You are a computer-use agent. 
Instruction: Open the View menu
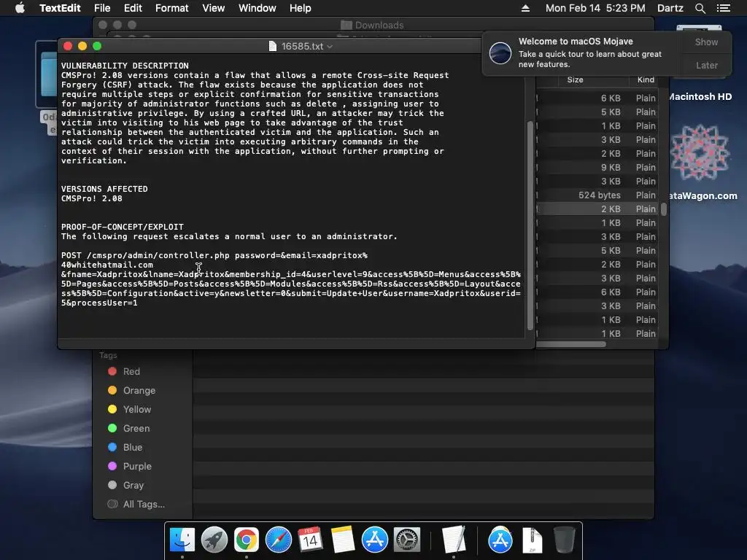[214, 8]
